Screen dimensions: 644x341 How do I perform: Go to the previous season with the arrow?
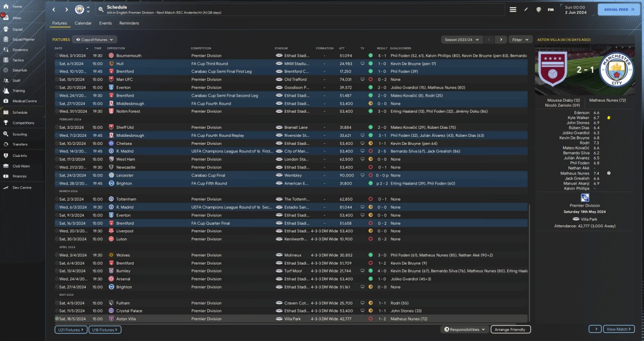click(x=489, y=39)
